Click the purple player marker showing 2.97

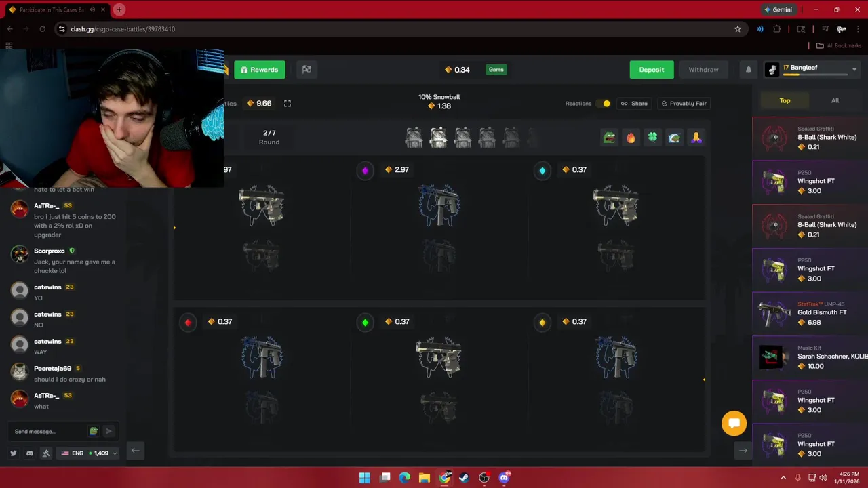click(365, 170)
